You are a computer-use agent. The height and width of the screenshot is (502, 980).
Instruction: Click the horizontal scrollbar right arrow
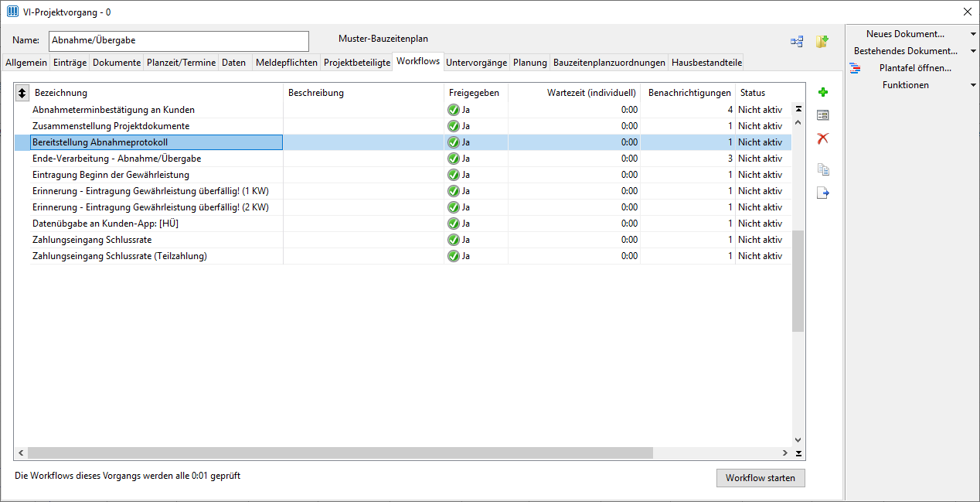(785, 453)
